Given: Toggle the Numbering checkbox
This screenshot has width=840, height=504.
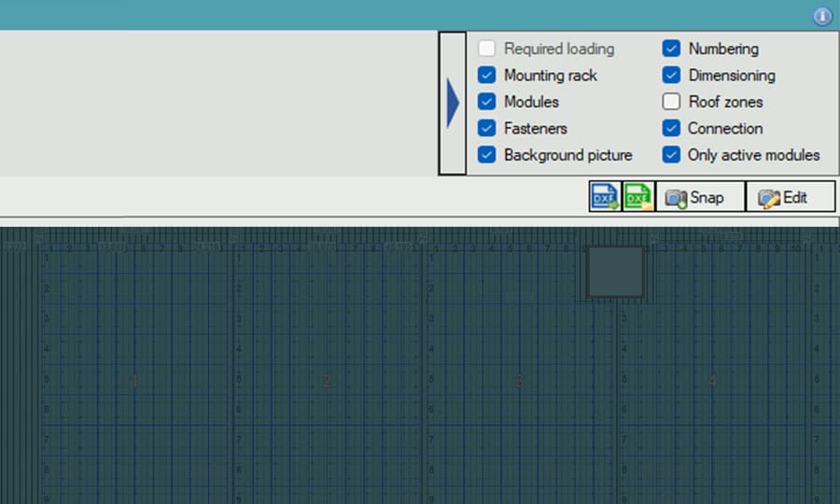Looking at the screenshot, I should (x=671, y=49).
